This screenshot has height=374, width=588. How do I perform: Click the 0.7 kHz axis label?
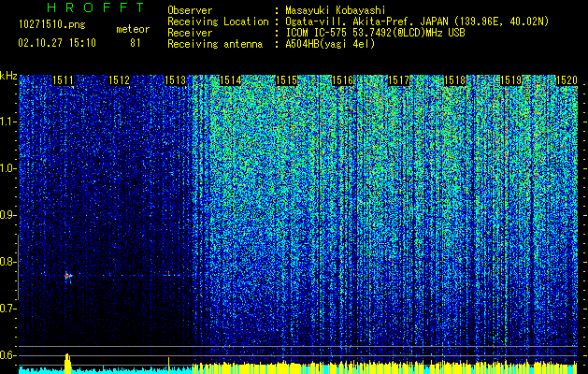tap(8, 309)
